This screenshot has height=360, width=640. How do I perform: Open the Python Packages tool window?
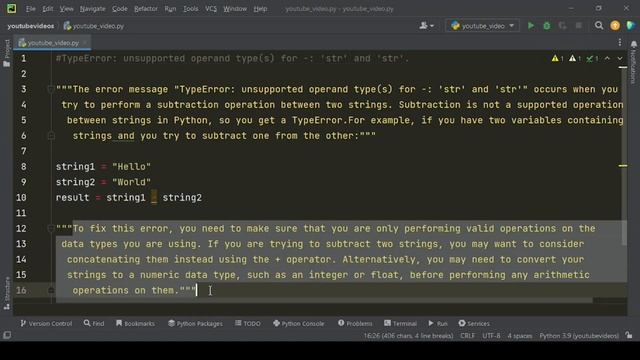195,323
